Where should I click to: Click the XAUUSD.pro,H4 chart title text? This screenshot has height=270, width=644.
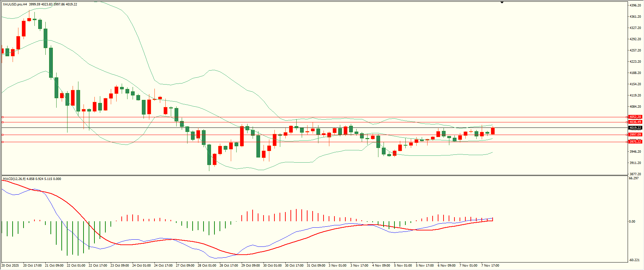(15, 4)
